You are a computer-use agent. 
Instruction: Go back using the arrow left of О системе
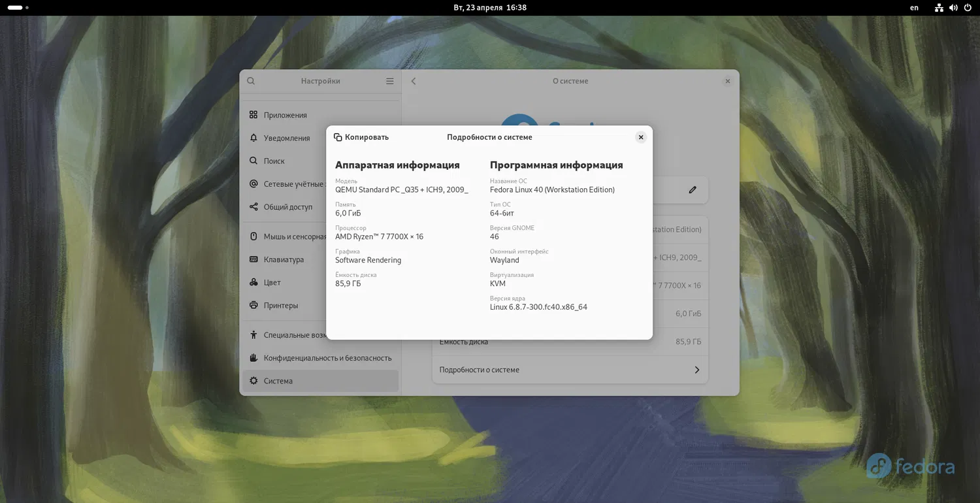414,81
